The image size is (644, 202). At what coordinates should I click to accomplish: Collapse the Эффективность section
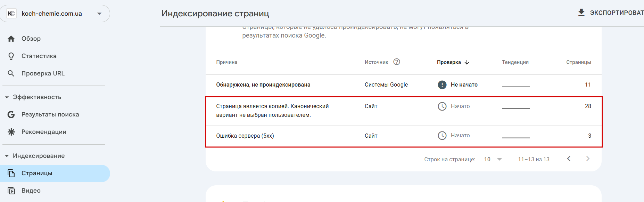point(7,97)
